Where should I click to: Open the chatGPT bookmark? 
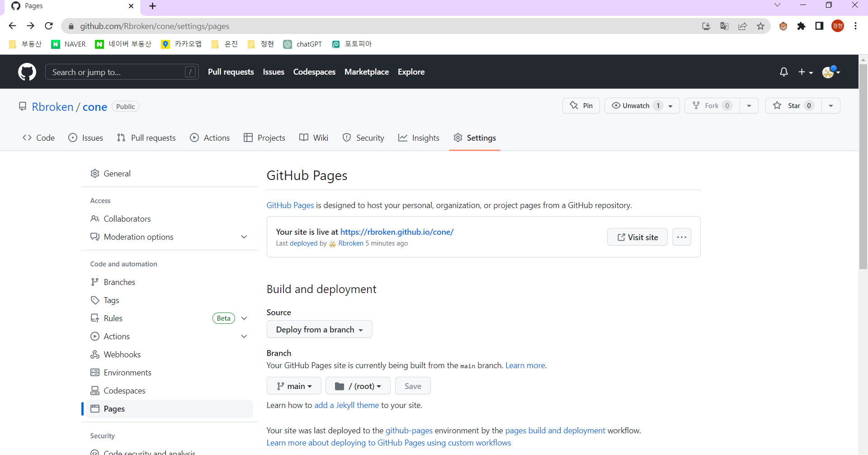(x=303, y=44)
